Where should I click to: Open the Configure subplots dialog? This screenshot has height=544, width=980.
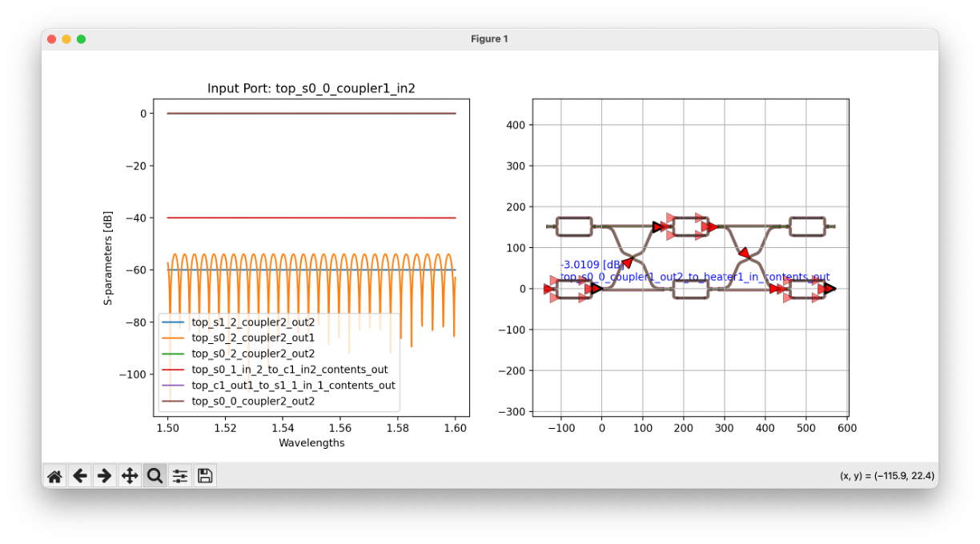tap(180, 476)
